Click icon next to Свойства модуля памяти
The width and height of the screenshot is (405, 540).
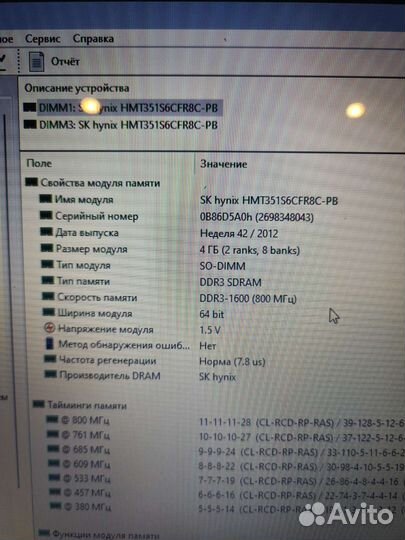pos(31,181)
